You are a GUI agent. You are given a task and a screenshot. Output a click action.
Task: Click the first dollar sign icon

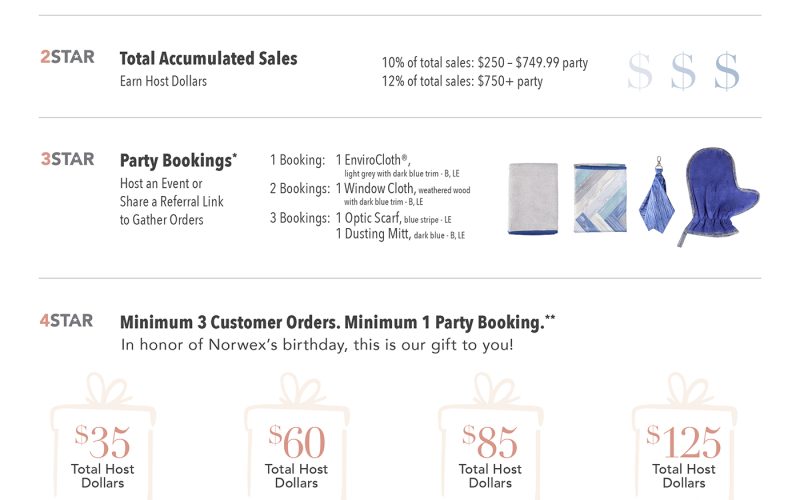click(640, 72)
